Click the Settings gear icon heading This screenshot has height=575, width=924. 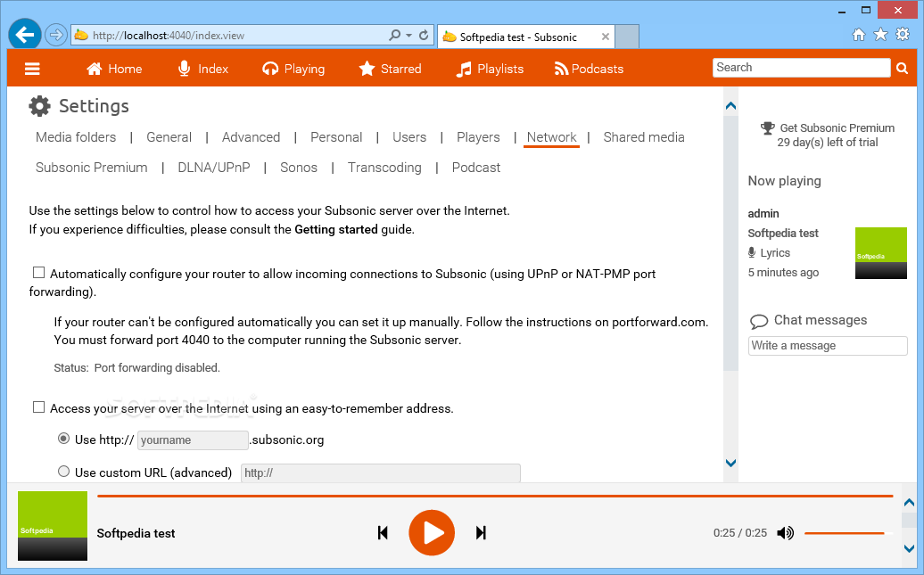coord(39,106)
